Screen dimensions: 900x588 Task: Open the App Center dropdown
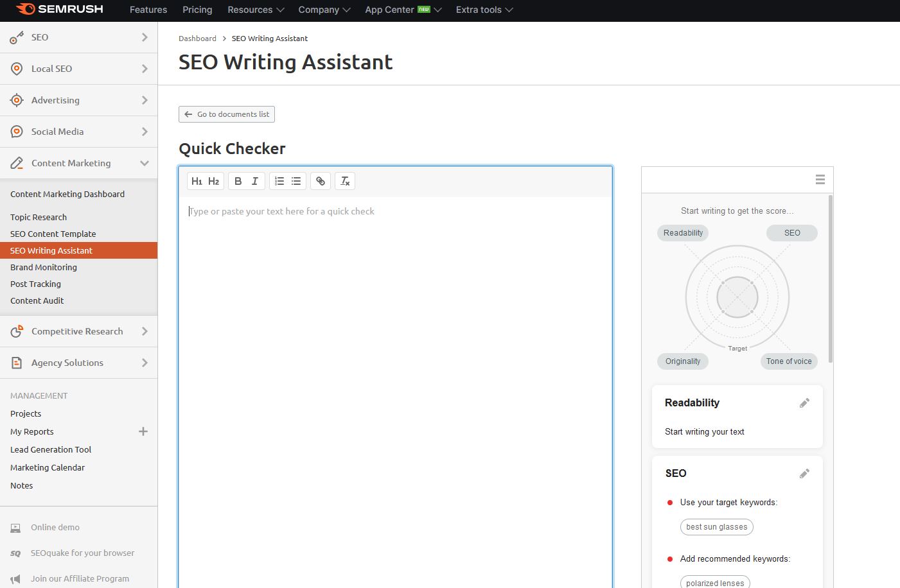click(x=403, y=10)
